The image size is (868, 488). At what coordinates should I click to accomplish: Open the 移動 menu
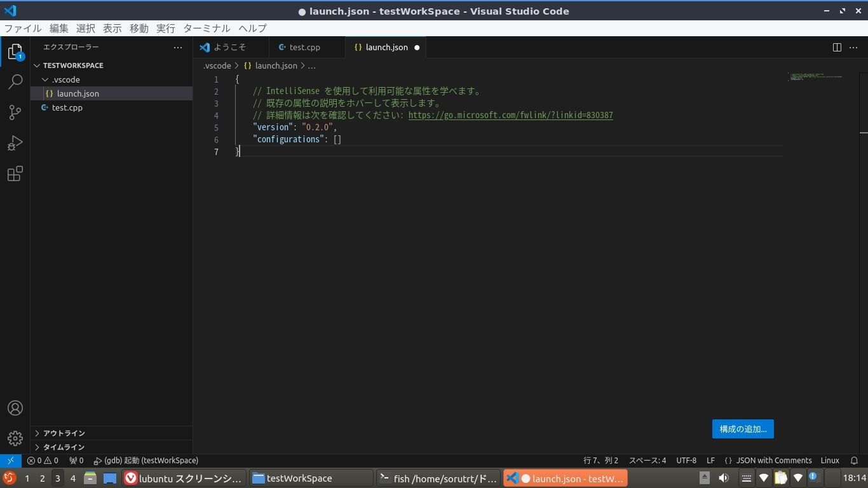coord(139,29)
